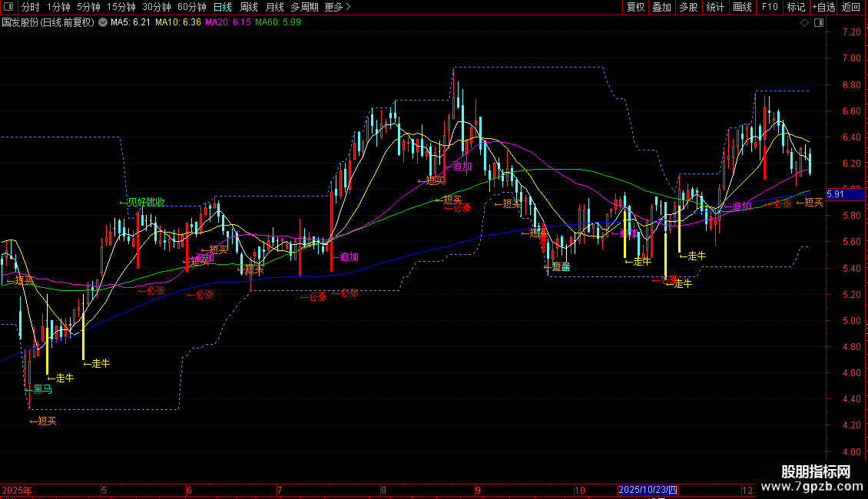The width and height of the screenshot is (868, 499).
Task: Click the MA20: 6.15 value
Action: [227, 23]
